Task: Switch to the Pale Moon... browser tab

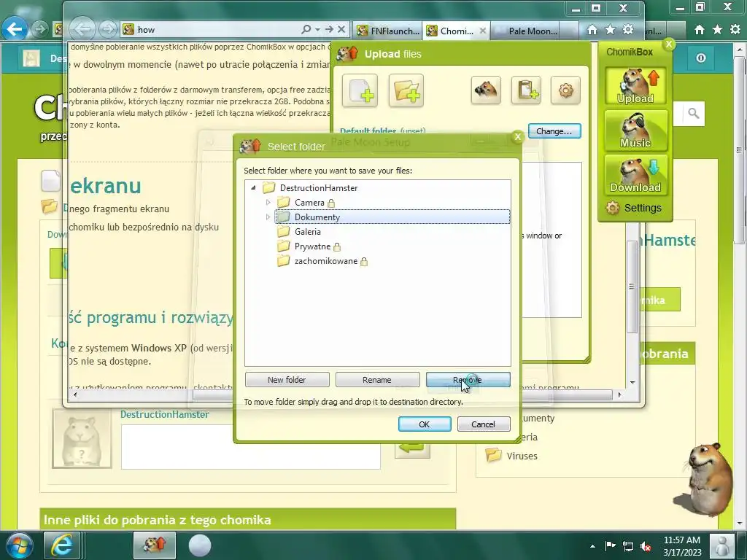Action: (533, 31)
